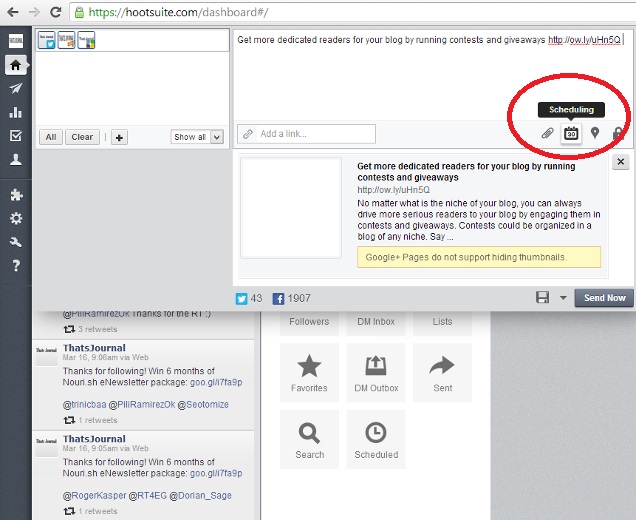Click the @Seotomize mention
637x520 pixels.
203,405
